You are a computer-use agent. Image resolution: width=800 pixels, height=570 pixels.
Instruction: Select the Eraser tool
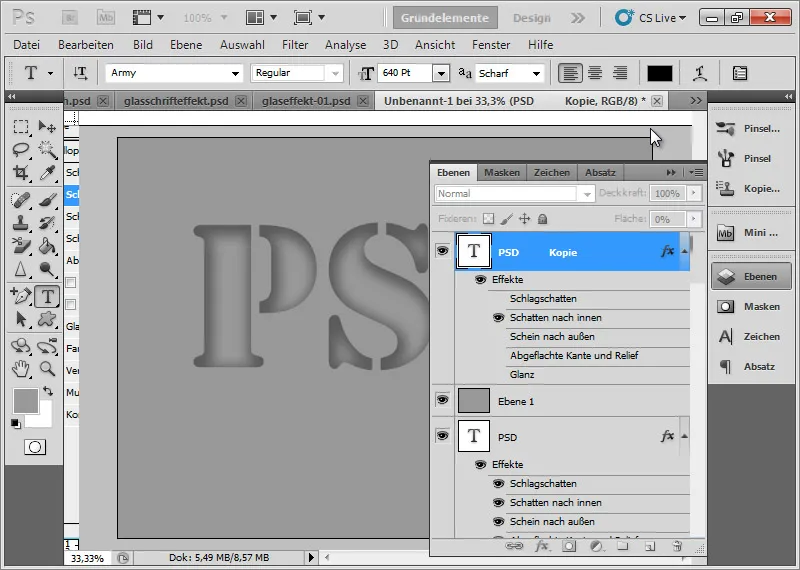20,246
